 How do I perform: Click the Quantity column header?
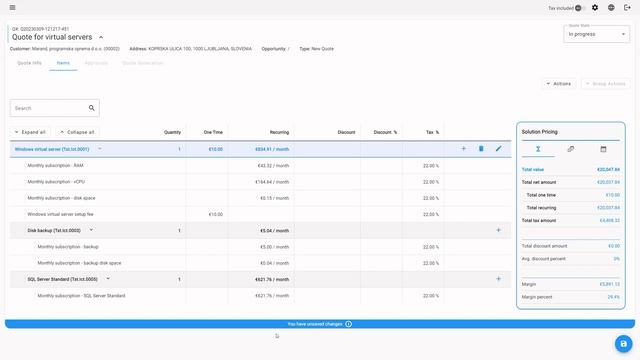172,132
